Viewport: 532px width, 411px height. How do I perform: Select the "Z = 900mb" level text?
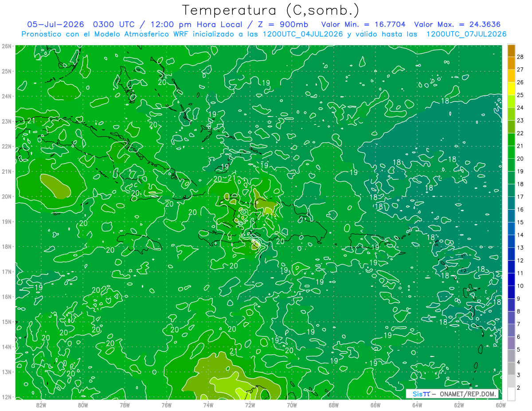pyautogui.click(x=284, y=24)
